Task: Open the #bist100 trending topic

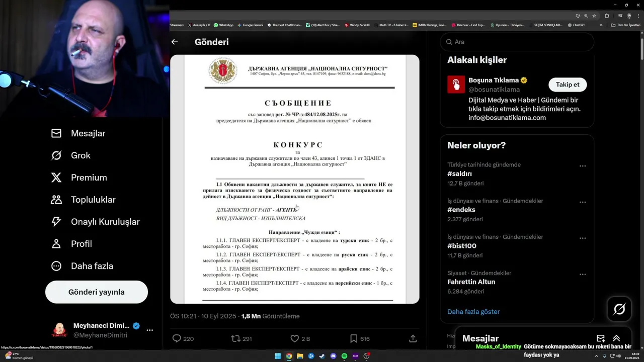Action: [x=462, y=246]
